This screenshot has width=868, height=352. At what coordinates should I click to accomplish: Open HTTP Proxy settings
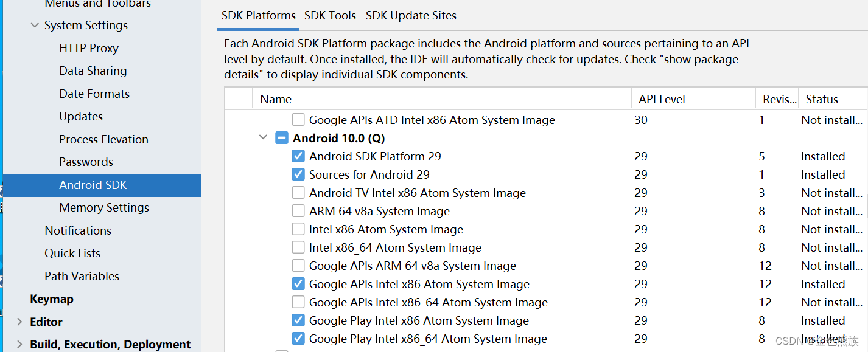(x=89, y=48)
